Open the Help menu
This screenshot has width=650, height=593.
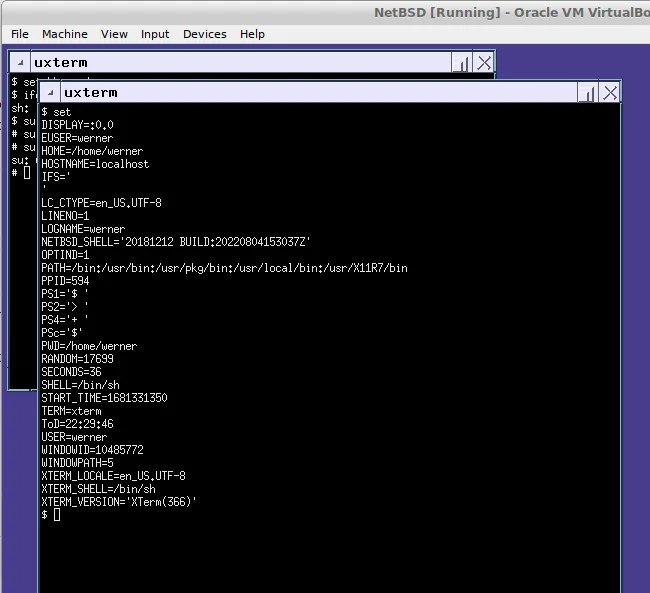[x=252, y=34]
